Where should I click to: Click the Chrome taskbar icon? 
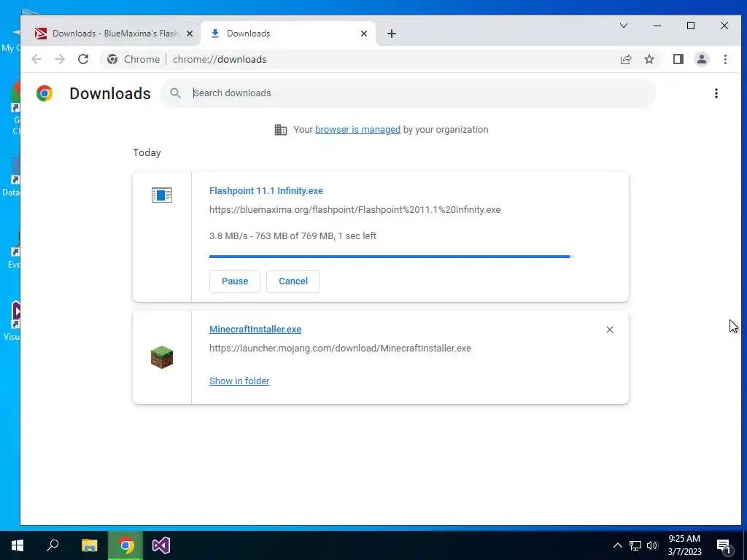pyautogui.click(x=125, y=545)
